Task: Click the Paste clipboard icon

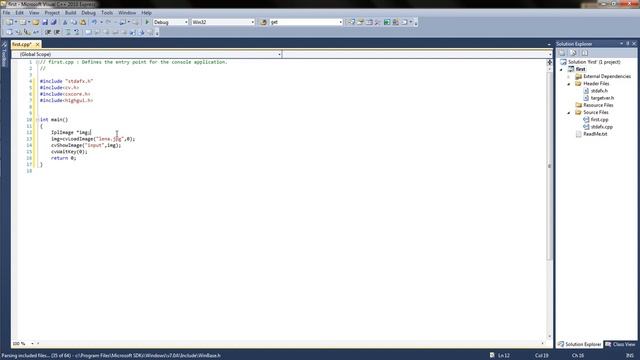Action: 83,22
